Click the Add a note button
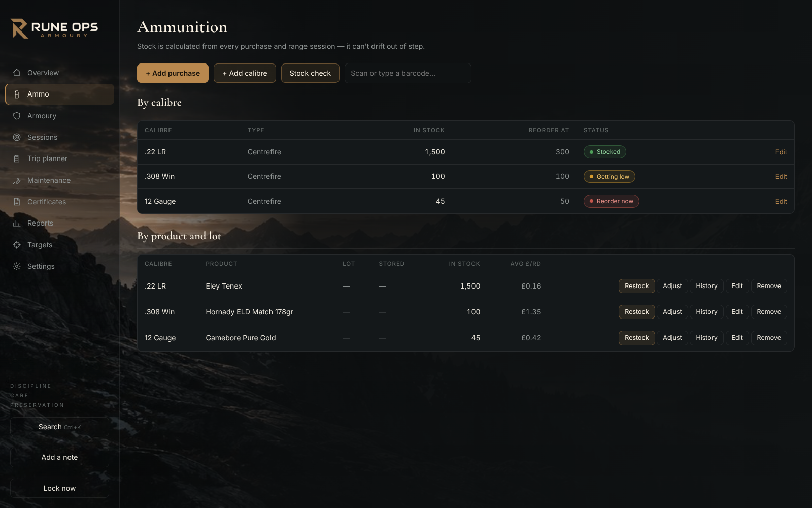The width and height of the screenshot is (812, 508). [x=59, y=457]
